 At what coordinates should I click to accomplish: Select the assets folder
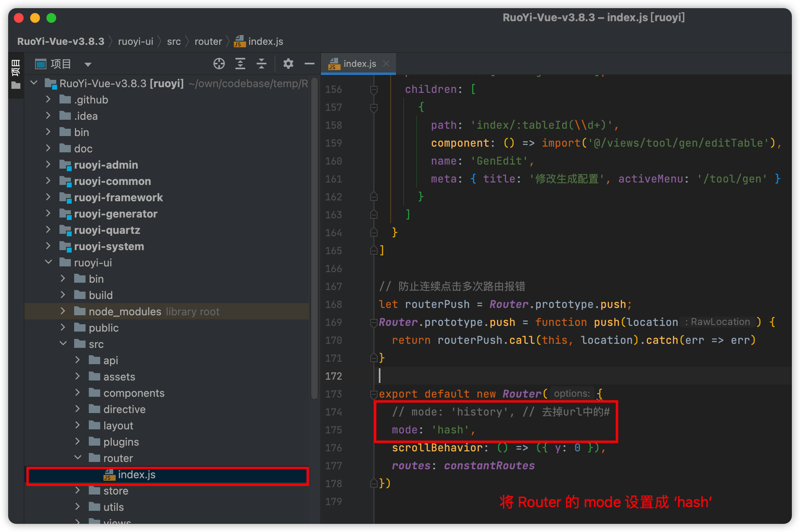[x=119, y=377]
